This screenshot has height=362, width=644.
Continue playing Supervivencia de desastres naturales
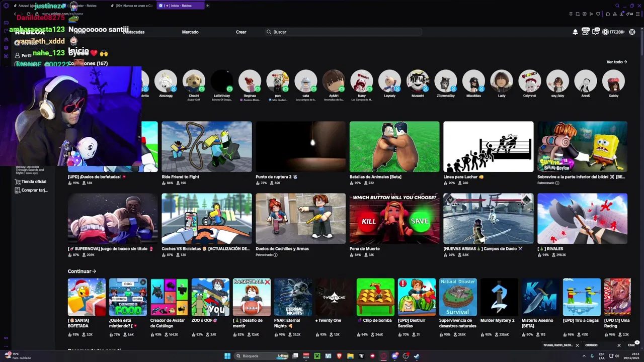click(458, 297)
